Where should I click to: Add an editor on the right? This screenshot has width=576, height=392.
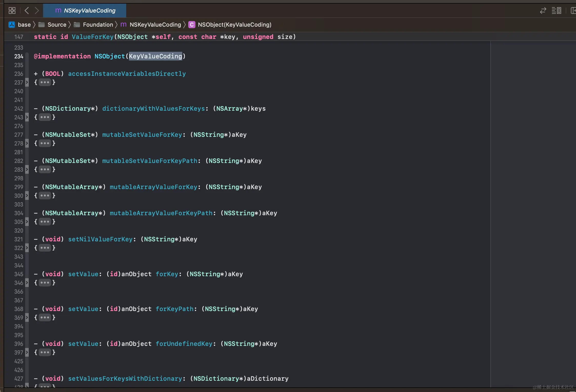click(x=573, y=11)
